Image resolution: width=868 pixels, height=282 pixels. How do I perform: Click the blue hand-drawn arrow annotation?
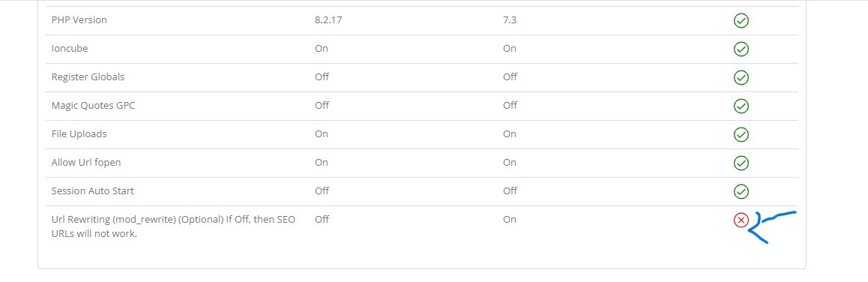click(772, 227)
